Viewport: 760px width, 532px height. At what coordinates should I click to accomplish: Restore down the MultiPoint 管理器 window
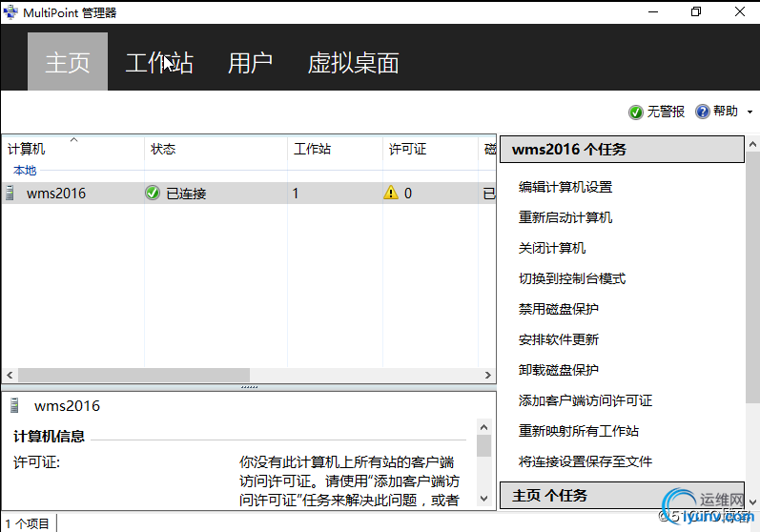[x=696, y=11]
